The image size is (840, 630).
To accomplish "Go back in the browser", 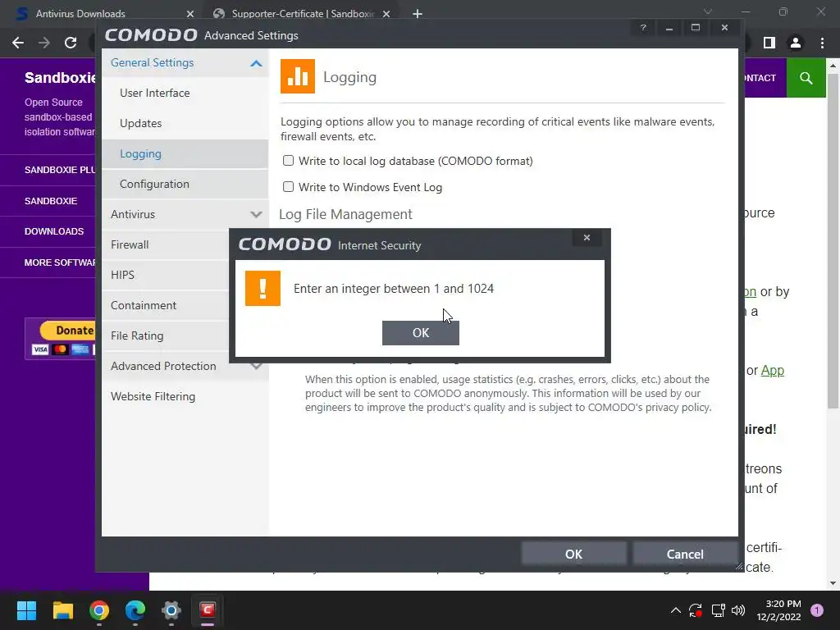I will (18, 43).
